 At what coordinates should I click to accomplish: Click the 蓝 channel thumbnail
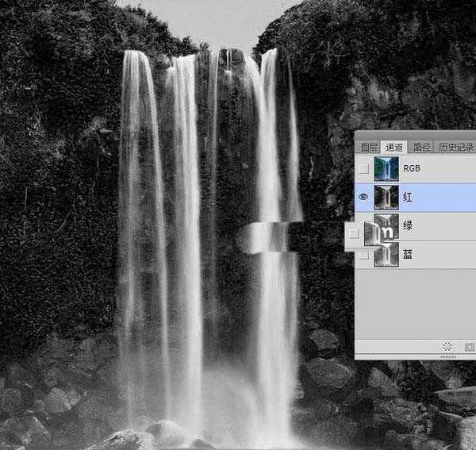[x=386, y=255]
